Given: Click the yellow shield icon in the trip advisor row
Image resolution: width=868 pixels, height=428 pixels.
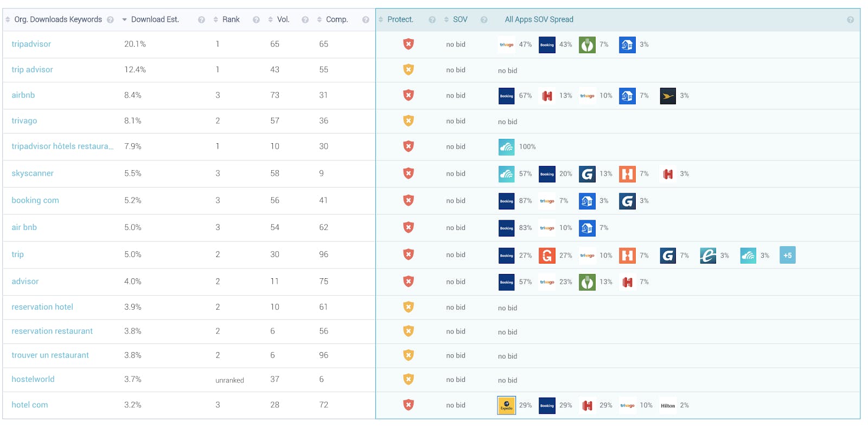Looking at the screenshot, I should click(409, 69).
